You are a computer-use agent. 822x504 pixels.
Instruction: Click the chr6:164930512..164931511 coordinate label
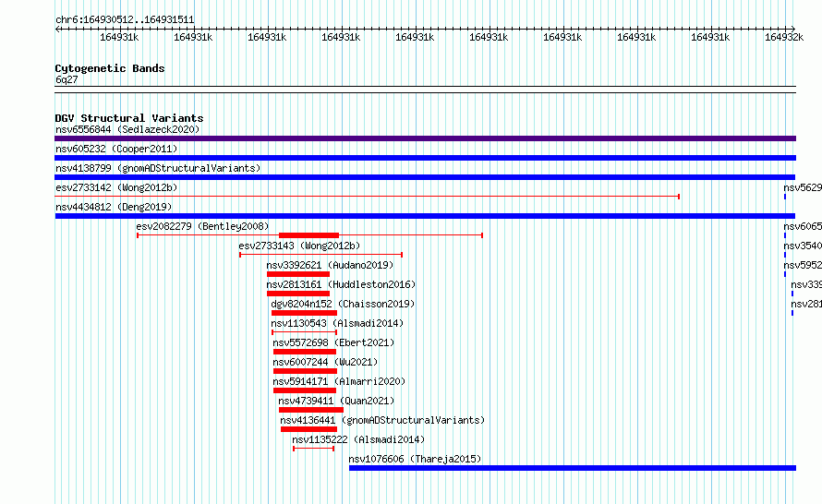click(x=125, y=20)
